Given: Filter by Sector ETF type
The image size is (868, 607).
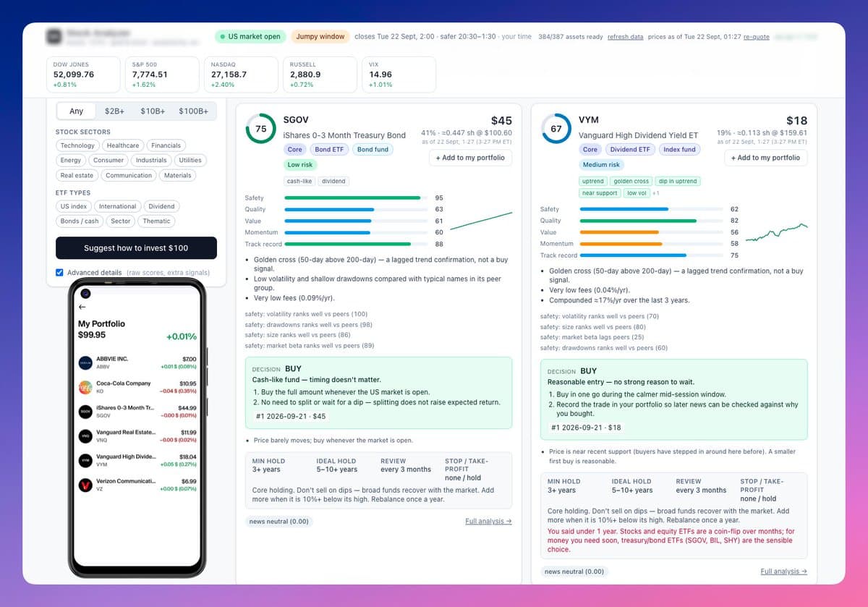Looking at the screenshot, I should pos(121,221).
